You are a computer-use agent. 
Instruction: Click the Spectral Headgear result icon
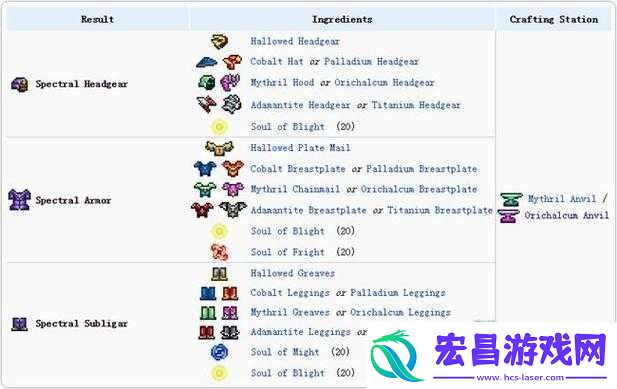click(x=19, y=84)
